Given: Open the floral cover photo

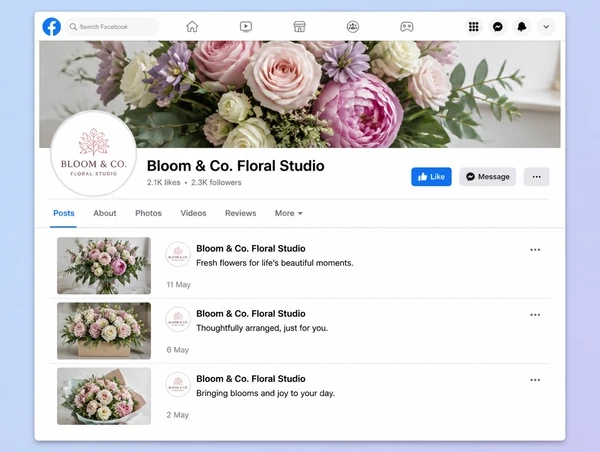Looking at the screenshot, I should [300, 94].
